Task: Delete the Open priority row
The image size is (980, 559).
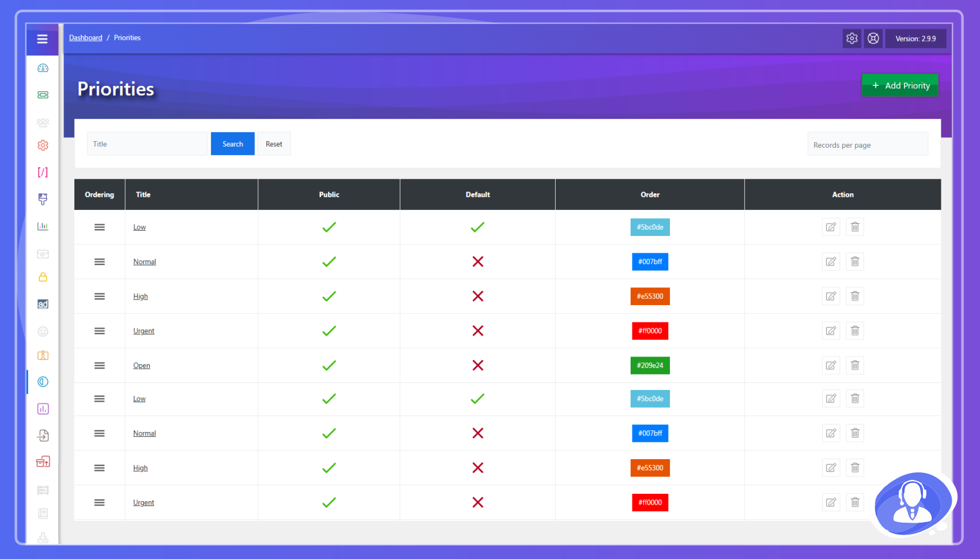Action: coord(855,366)
